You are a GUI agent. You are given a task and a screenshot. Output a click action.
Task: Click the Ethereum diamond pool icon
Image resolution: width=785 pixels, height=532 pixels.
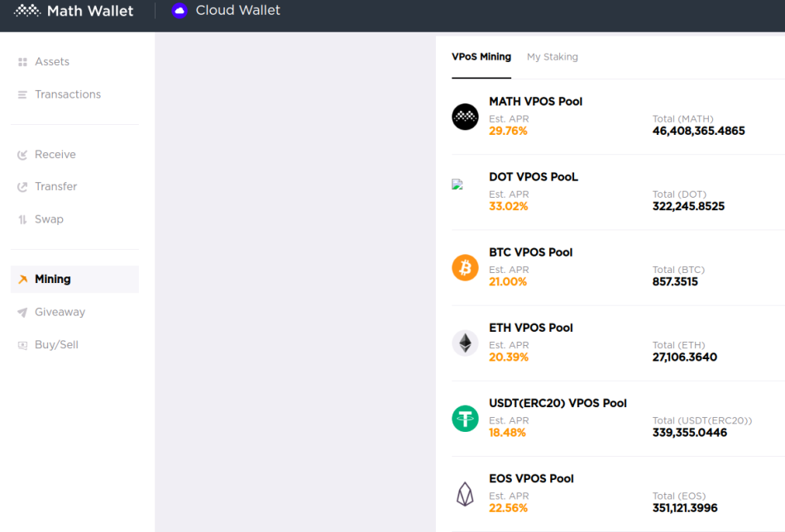tap(465, 343)
